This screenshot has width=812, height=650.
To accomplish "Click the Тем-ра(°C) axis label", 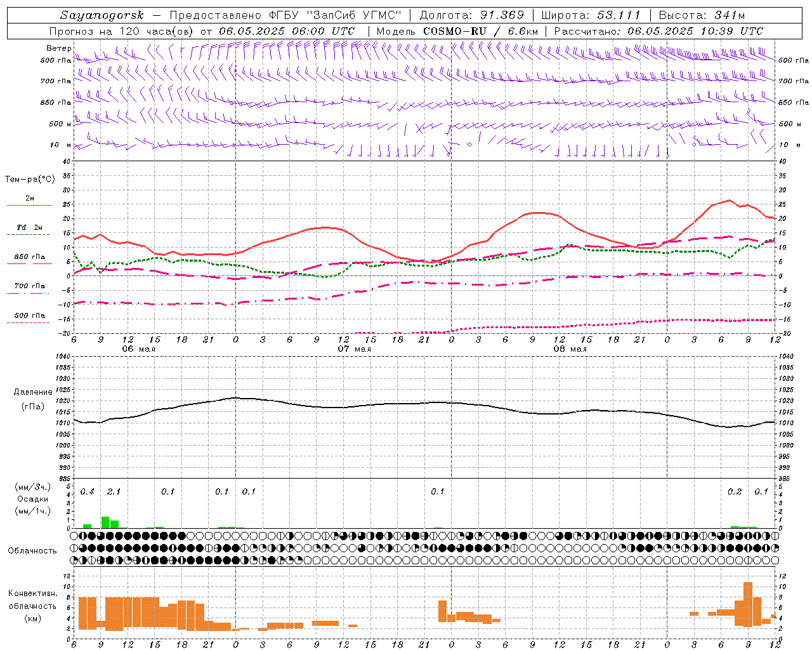I will pos(30,180).
